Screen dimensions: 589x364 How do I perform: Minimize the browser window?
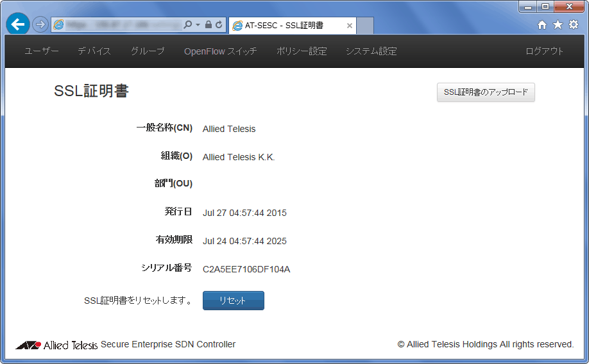coord(528,7)
